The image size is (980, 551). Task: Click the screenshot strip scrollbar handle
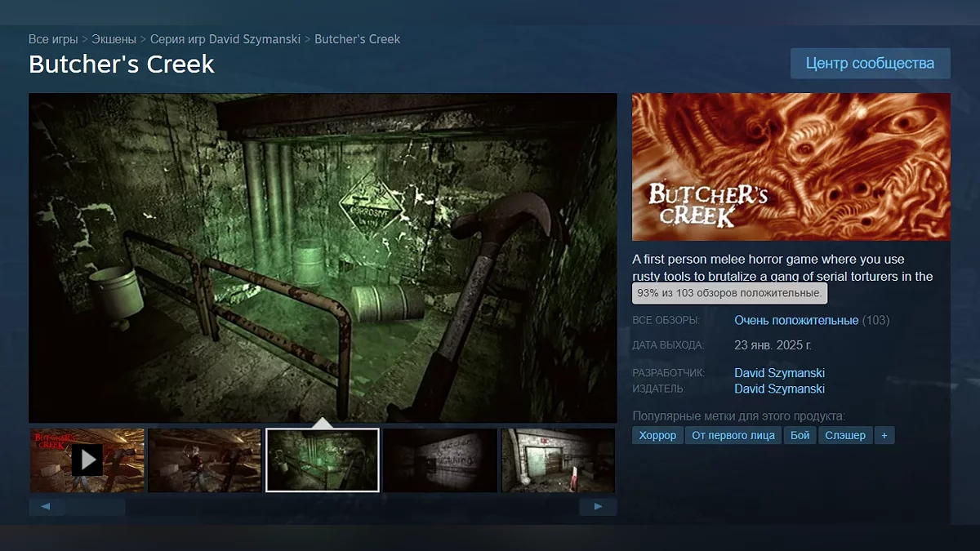tap(96, 507)
